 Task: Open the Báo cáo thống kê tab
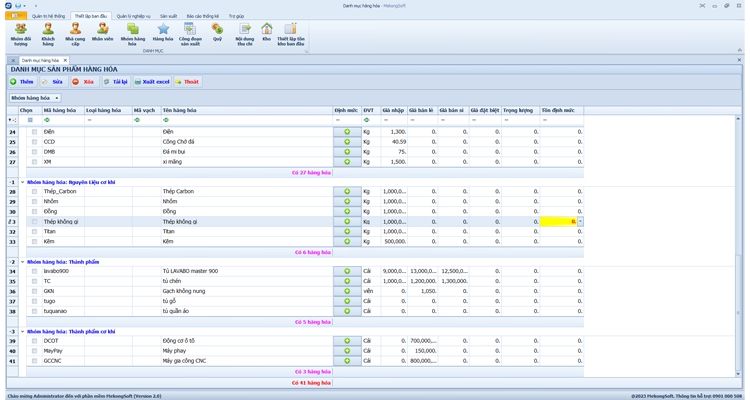pyautogui.click(x=202, y=16)
